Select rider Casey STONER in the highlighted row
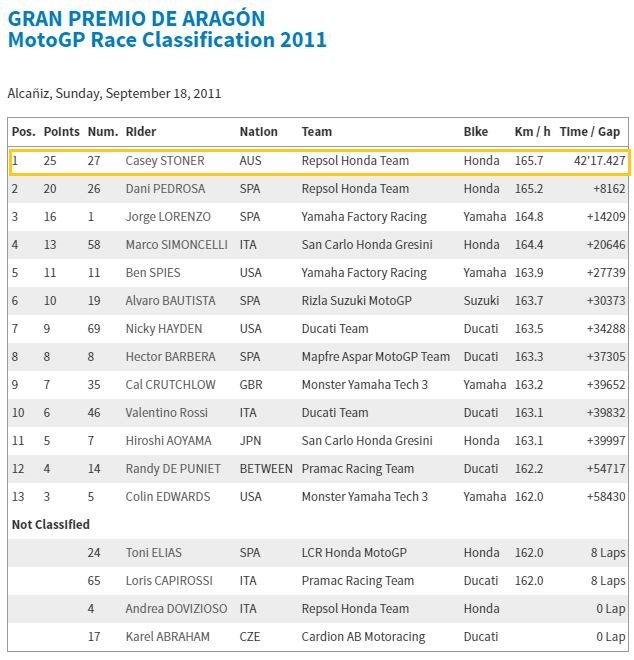The height and width of the screenshot is (660, 634). pos(165,160)
